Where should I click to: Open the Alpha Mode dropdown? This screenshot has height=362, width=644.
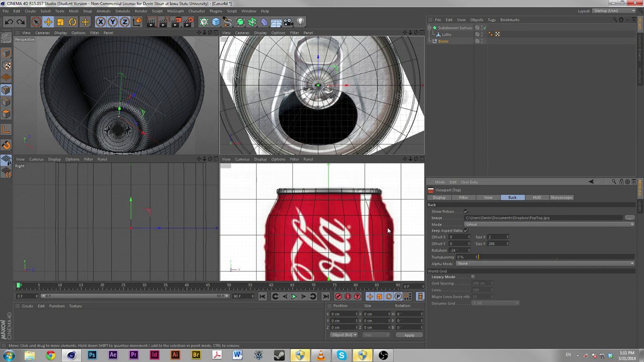click(x=545, y=264)
